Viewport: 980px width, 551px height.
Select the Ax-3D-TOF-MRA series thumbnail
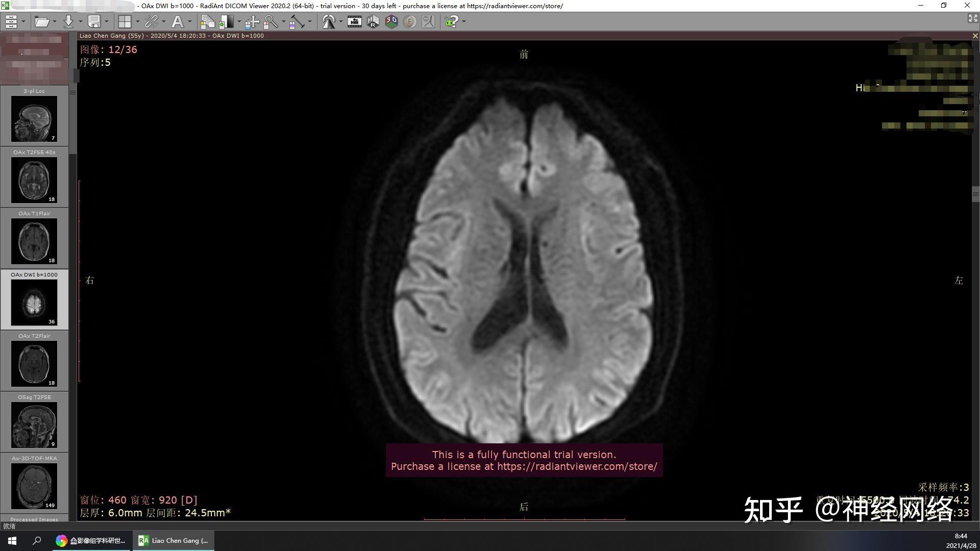(x=34, y=486)
